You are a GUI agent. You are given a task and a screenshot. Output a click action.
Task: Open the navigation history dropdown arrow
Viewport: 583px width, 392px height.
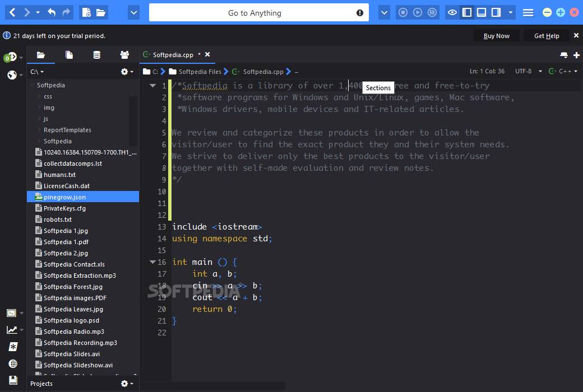pyautogui.click(x=38, y=13)
